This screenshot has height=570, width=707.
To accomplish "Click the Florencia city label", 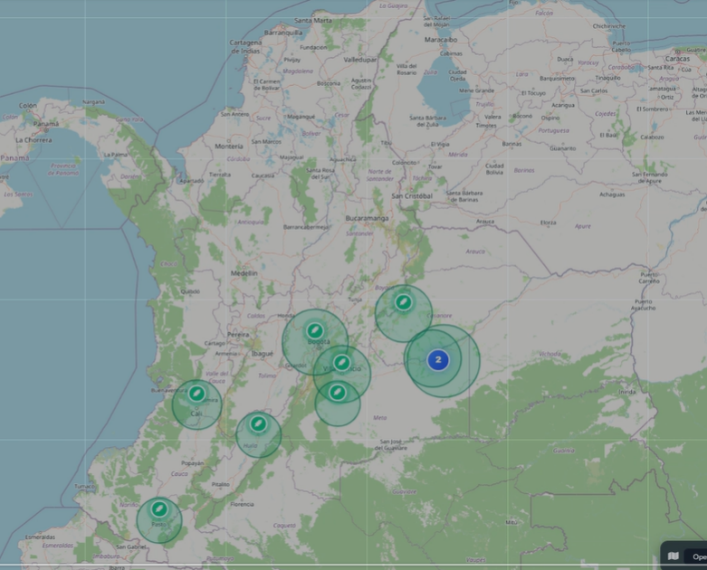I will click(x=242, y=504).
